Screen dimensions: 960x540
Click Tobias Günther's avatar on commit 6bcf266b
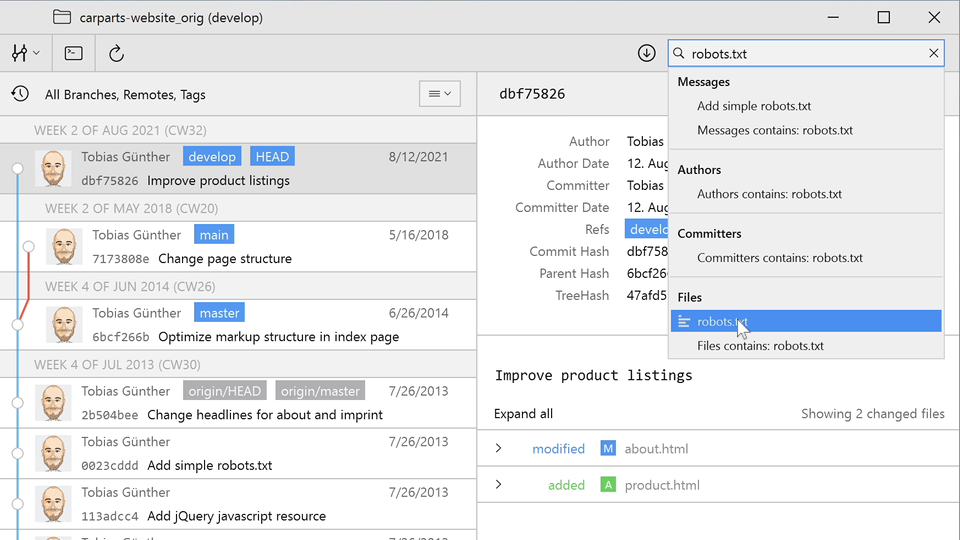click(65, 325)
